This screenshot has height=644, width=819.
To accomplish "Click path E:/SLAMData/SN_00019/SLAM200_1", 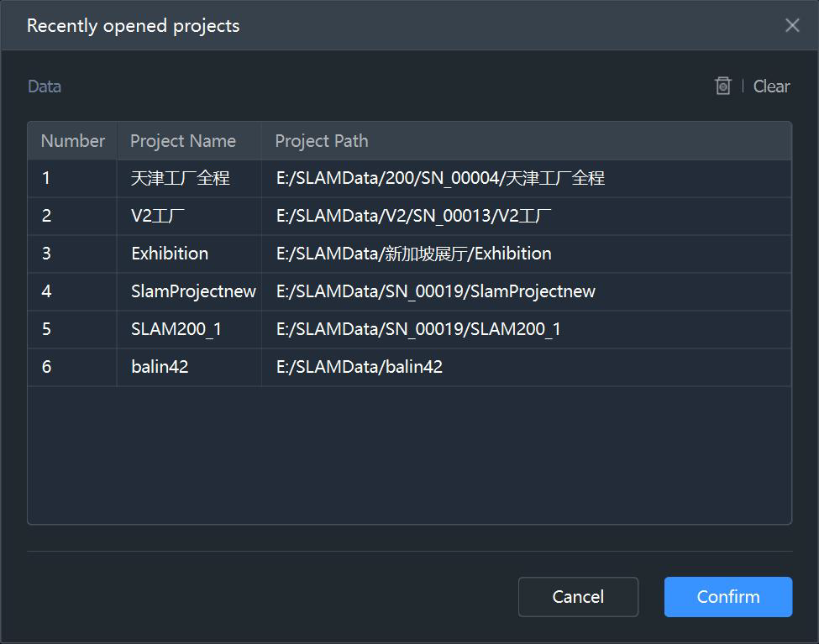I will 417,329.
